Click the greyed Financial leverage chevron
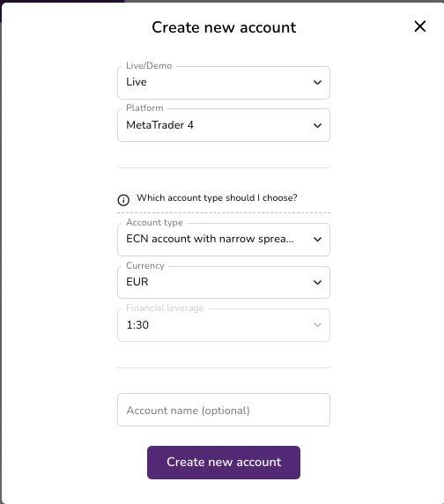The height and width of the screenshot is (504, 444). tap(317, 324)
